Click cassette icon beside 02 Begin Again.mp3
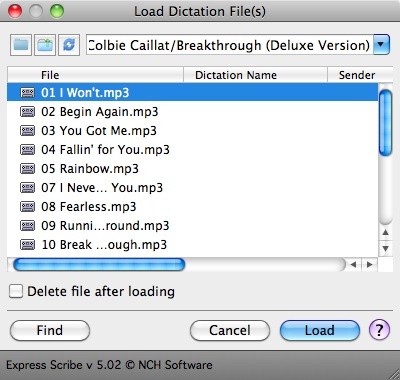The image size is (400, 380). pyautogui.click(x=27, y=111)
